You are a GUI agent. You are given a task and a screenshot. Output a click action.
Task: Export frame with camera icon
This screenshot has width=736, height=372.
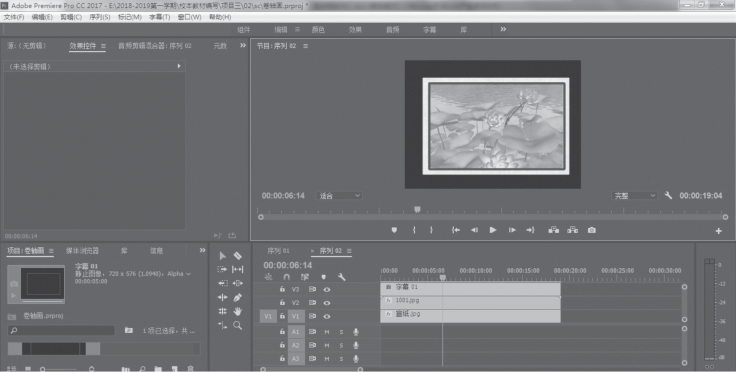tap(592, 230)
